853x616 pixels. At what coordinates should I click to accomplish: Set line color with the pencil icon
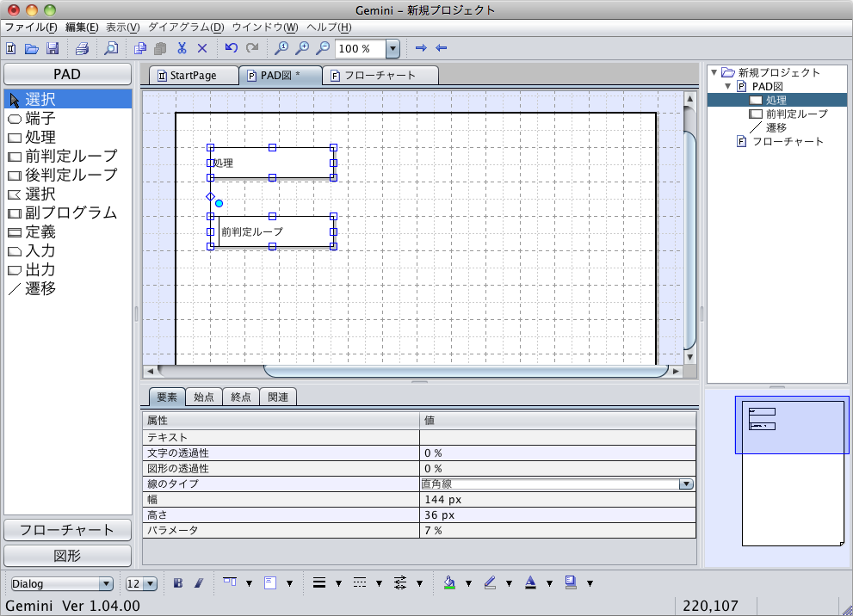[x=490, y=582]
